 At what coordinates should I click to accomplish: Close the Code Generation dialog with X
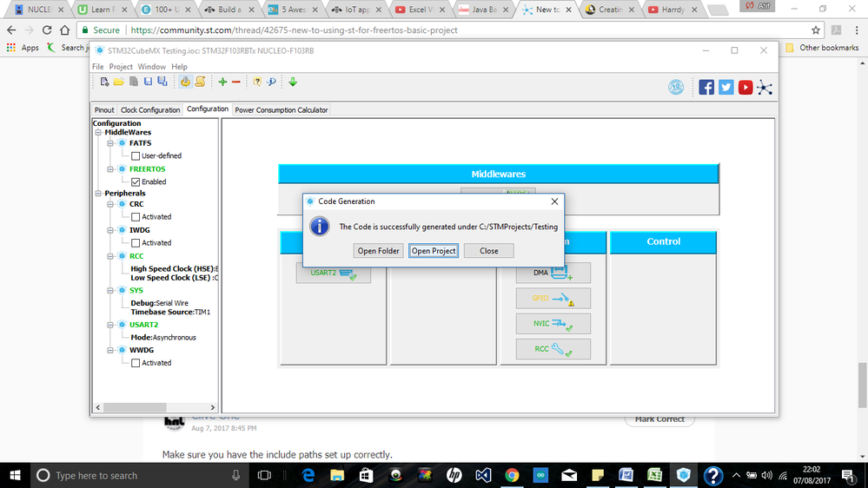click(554, 201)
